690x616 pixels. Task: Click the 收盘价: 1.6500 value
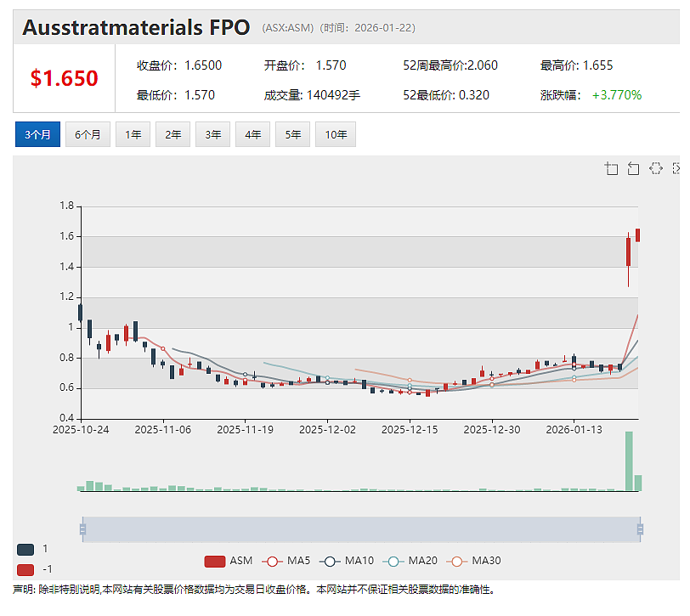(x=179, y=65)
